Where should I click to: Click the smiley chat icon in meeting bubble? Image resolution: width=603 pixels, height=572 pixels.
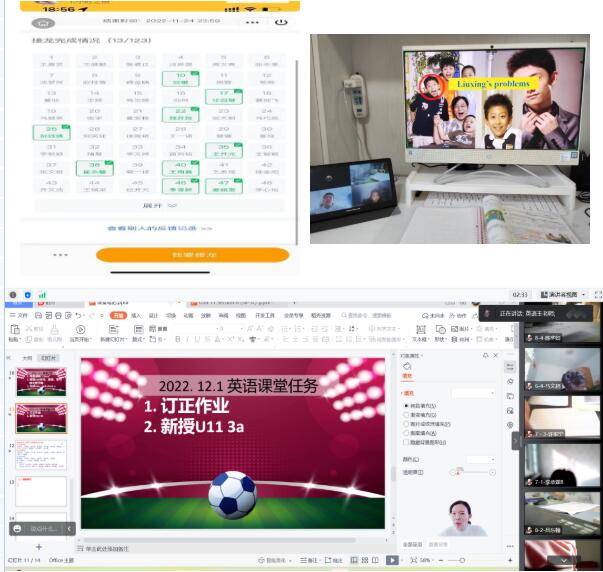coord(17,529)
